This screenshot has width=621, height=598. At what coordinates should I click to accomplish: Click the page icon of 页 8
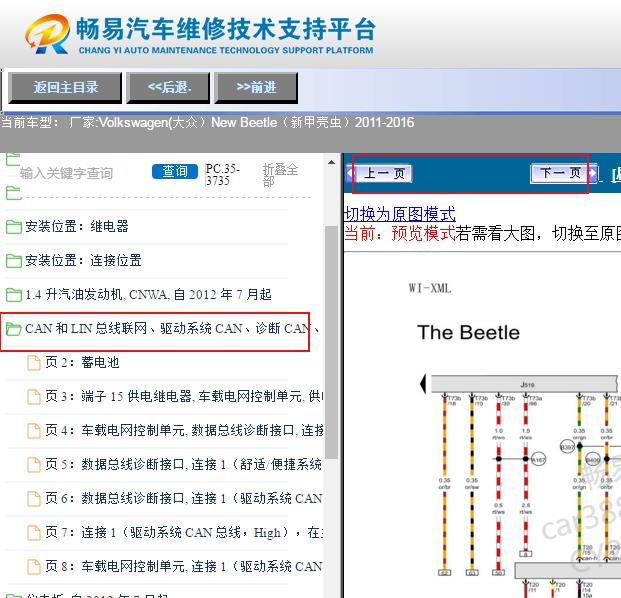[x=34, y=567]
